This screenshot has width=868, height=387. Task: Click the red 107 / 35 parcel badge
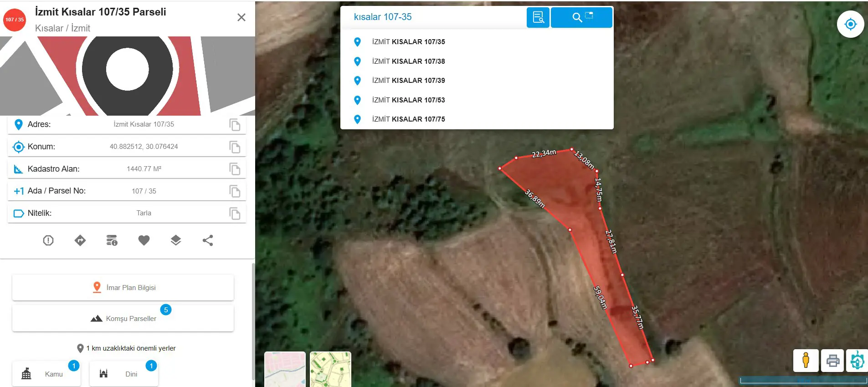[x=15, y=20]
